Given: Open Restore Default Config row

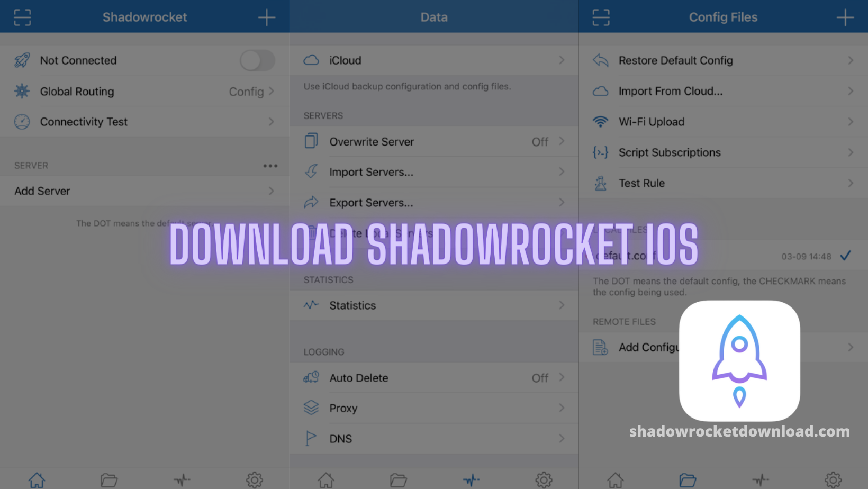Looking at the screenshot, I should point(724,60).
